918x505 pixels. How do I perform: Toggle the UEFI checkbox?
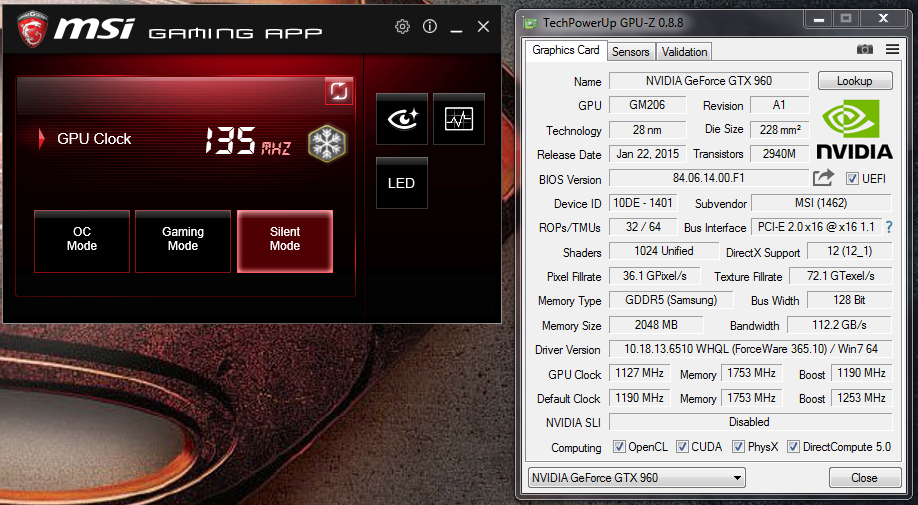pos(852,178)
